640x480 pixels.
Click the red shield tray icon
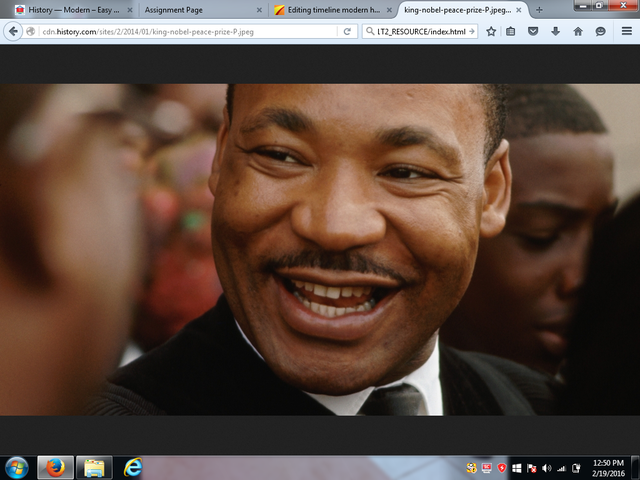pyautogui.click(x=502, y=468)
